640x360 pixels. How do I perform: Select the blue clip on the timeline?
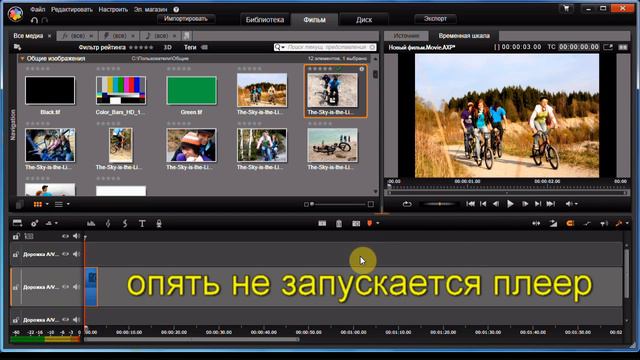tap(91, 287)
